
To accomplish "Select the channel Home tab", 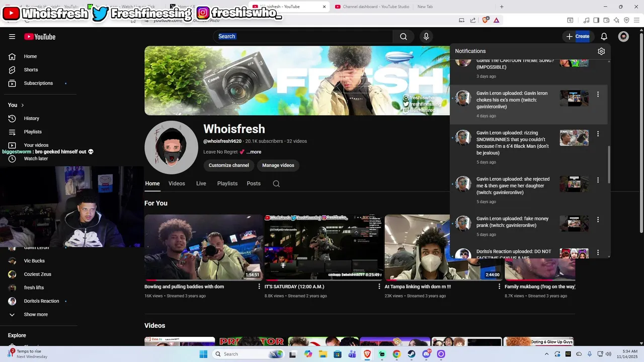I will (152, 184).
